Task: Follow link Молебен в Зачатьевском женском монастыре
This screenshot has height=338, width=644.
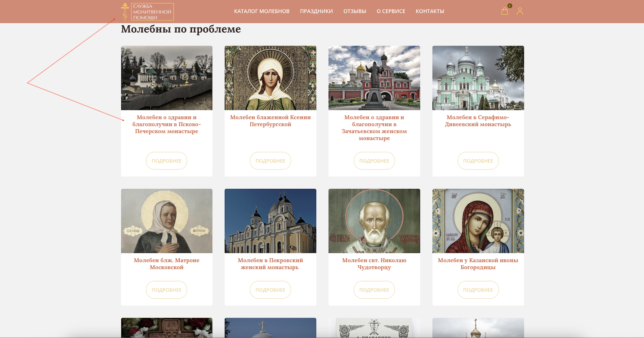Action: 374,128
